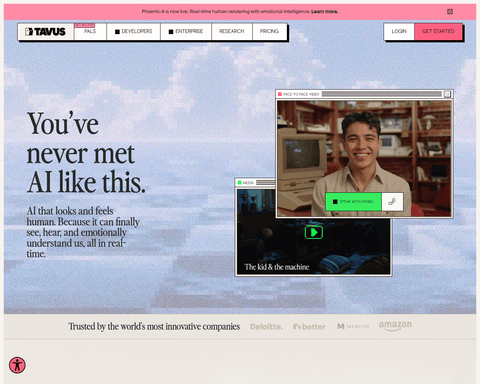Click the black square icon next to Developers

pyautogui.click(x=117, y=32)
